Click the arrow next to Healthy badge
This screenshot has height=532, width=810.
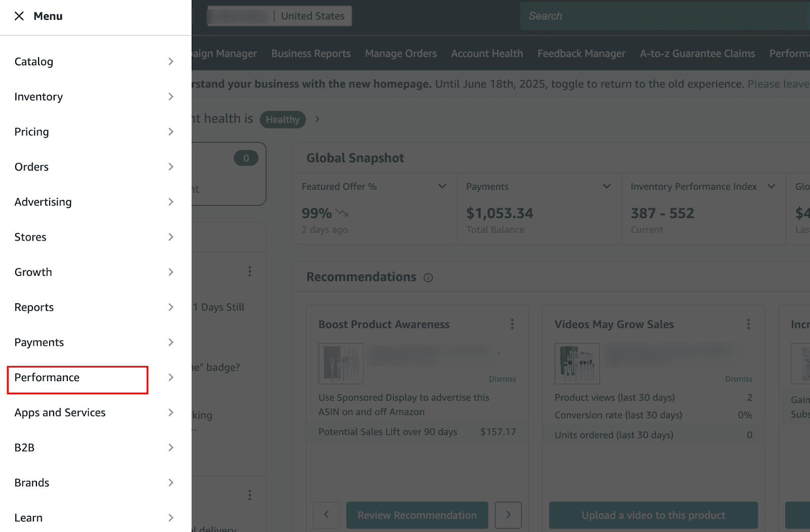point(317,119)
